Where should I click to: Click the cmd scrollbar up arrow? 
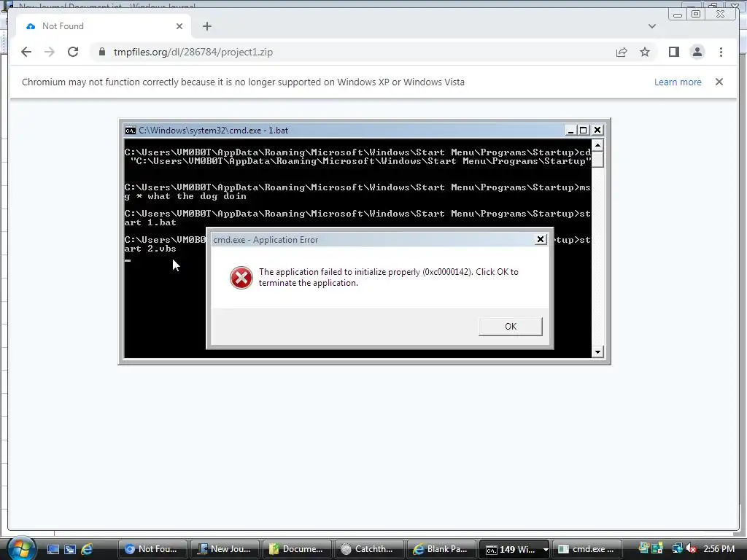[597, 145]
